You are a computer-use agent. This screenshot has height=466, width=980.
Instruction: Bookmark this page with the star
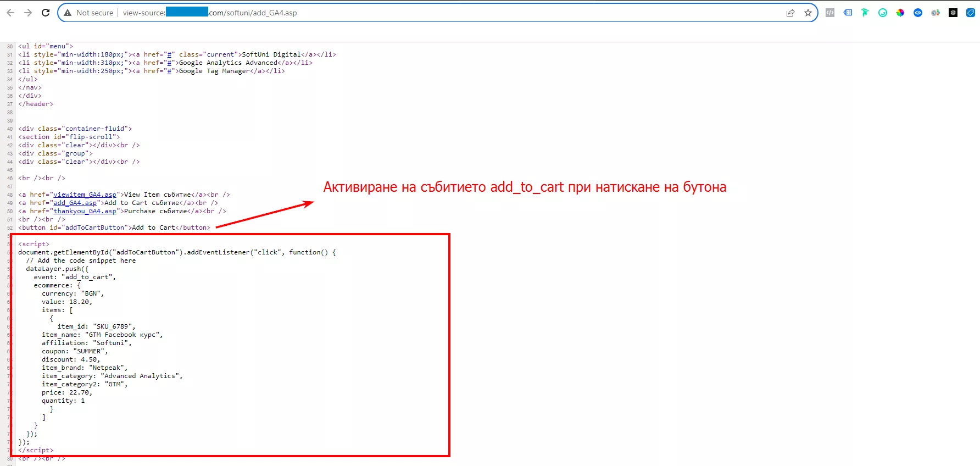pos(808,13)
